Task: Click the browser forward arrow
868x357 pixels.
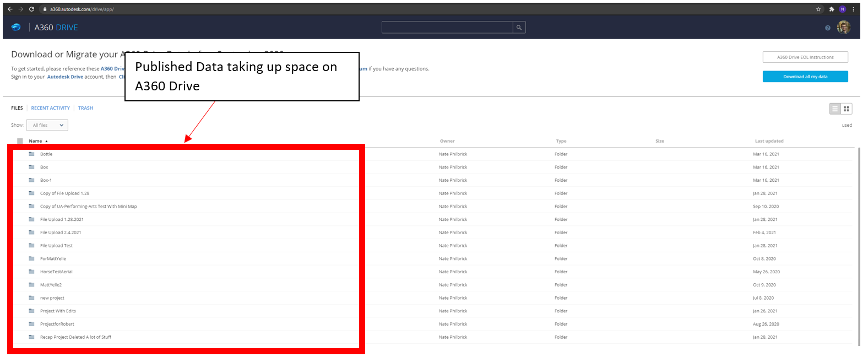Action: pos(21,9)
